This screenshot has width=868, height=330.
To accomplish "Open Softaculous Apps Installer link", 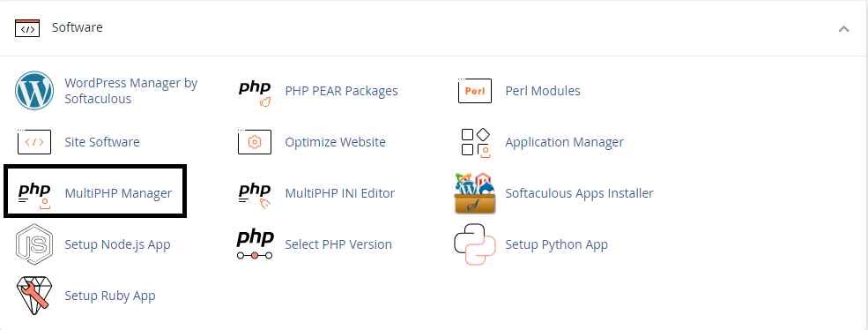I will pyautogui.click(x=579, y=193).
